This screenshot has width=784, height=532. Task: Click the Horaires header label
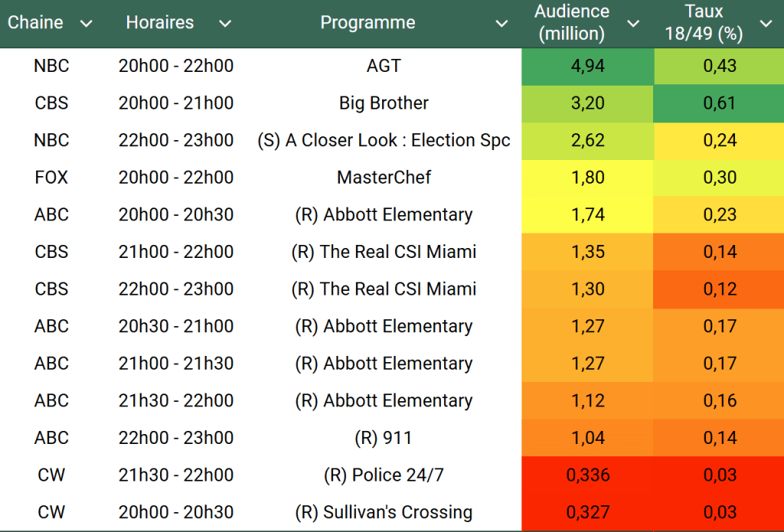(160, 23)
